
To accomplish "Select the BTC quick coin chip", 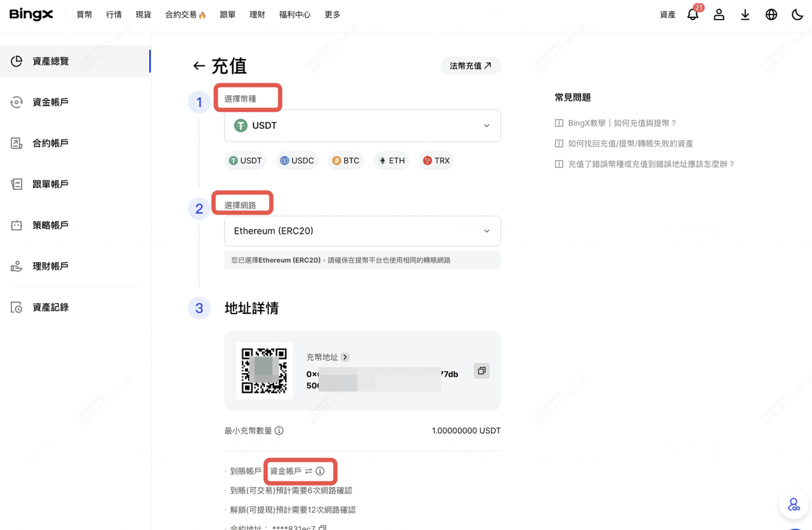I will 346,161.
